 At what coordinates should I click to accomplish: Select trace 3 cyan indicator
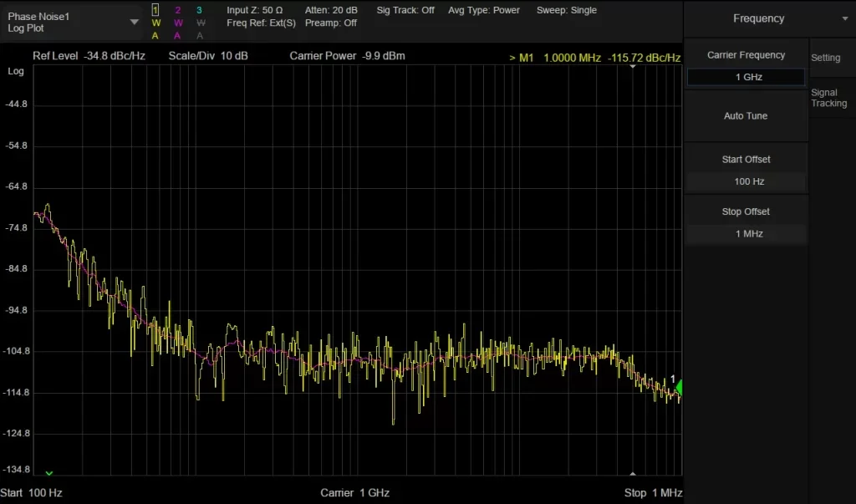pos(199,10)
